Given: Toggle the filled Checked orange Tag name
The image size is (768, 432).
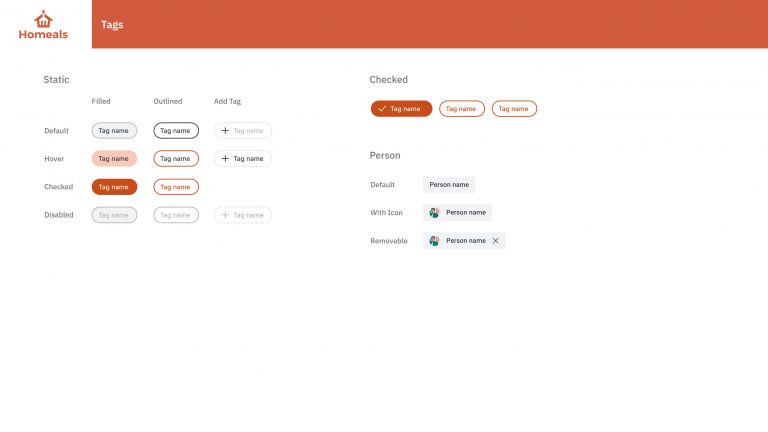Looking at the screenshot, I should pos(114,187).
